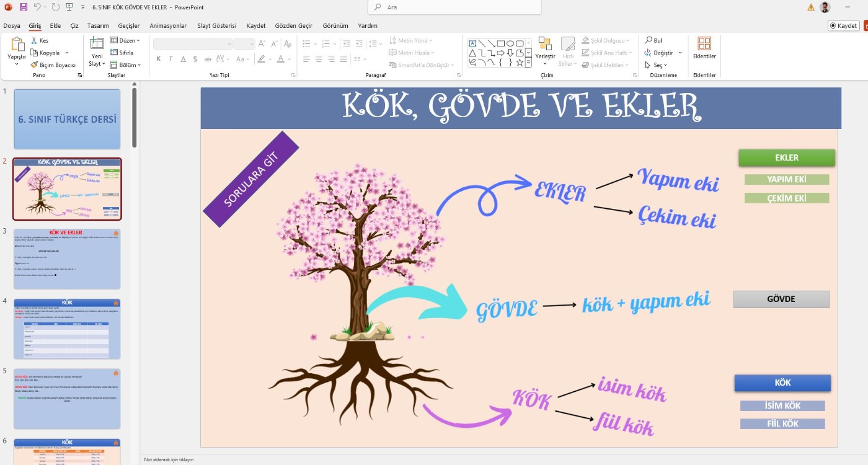Select the rectangle shape in shapes gallery
The height and width of the screenshot is (465, 868).
500,43
